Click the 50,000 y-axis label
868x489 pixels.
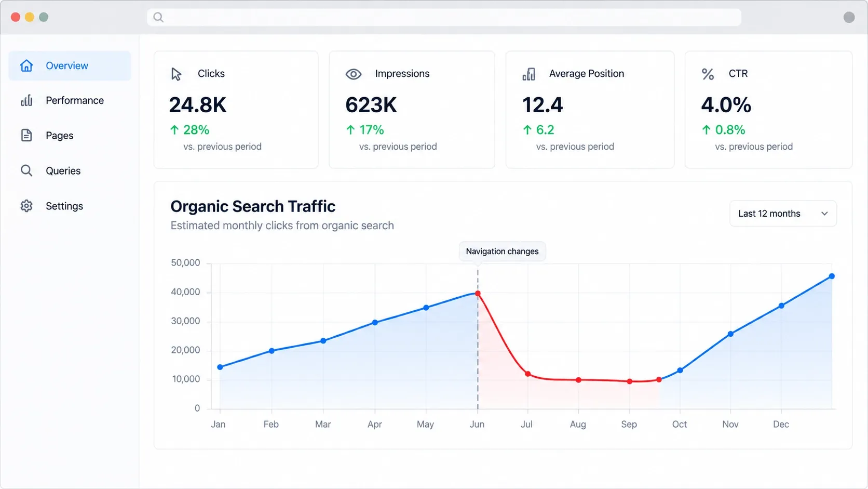pyautogui.click(x=185, y=263)
